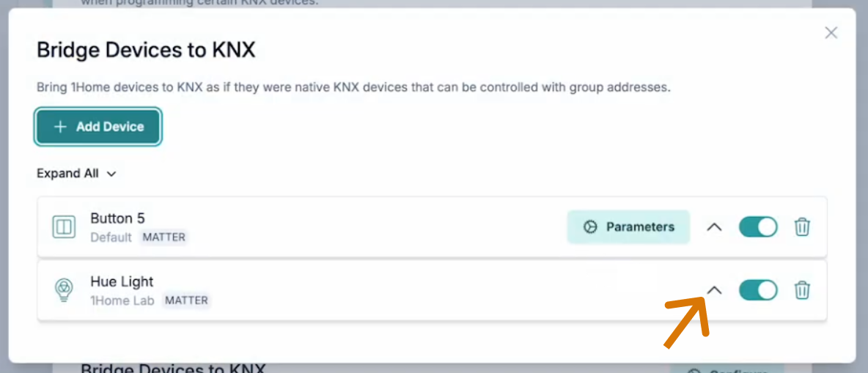Click the dialog description text about group addresses
The image size is (868, 373).
click(353, 87)
